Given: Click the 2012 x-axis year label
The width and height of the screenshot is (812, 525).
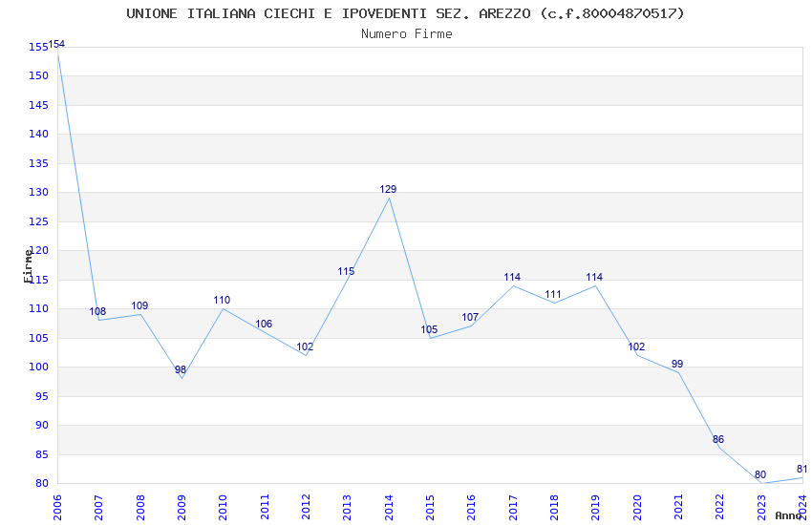Looking at the screenshot, I should 306,507.
